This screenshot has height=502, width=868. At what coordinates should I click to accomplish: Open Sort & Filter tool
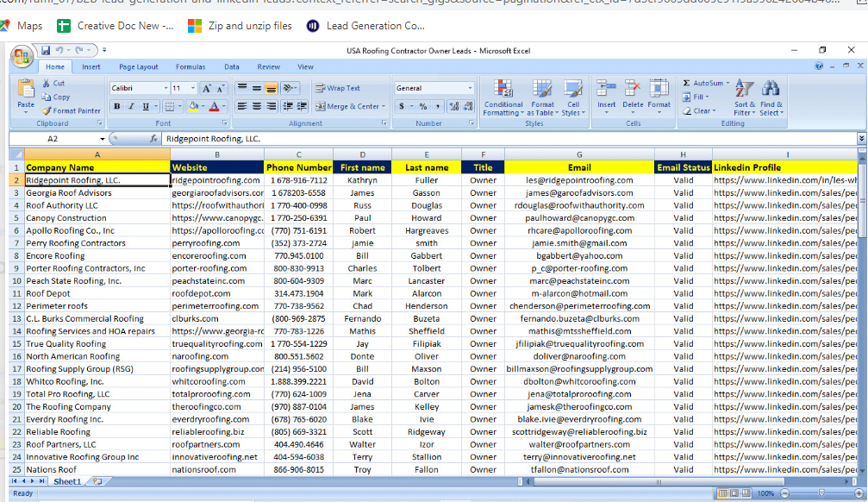point(745,90)
